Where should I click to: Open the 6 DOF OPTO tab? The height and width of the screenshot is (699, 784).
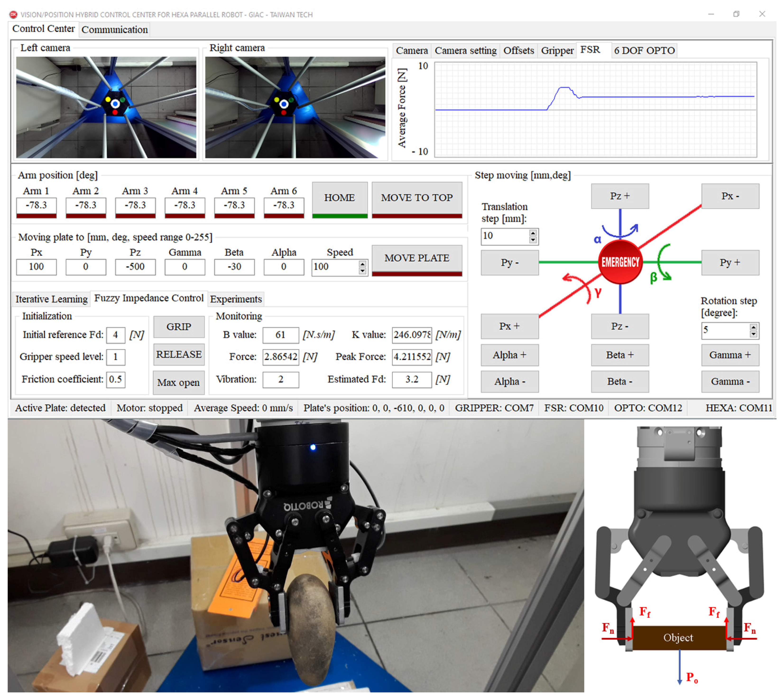(x=644, y=50)
